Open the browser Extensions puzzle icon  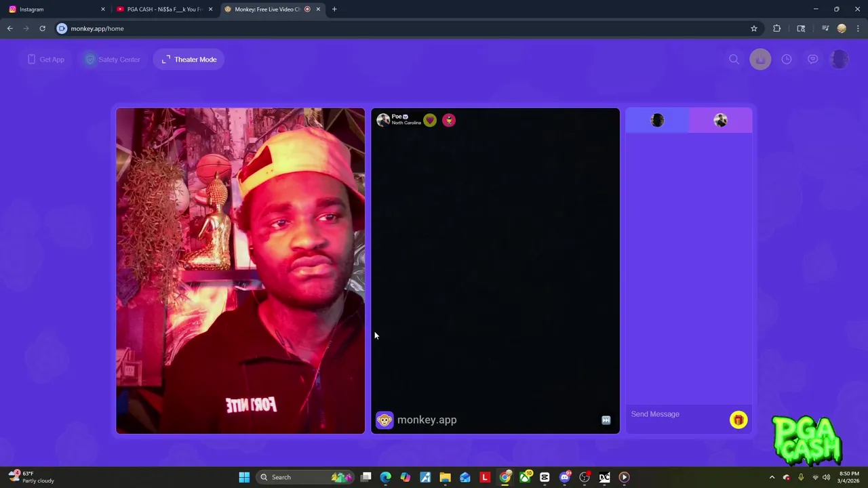pyautogui.click(x=777, y=28)
